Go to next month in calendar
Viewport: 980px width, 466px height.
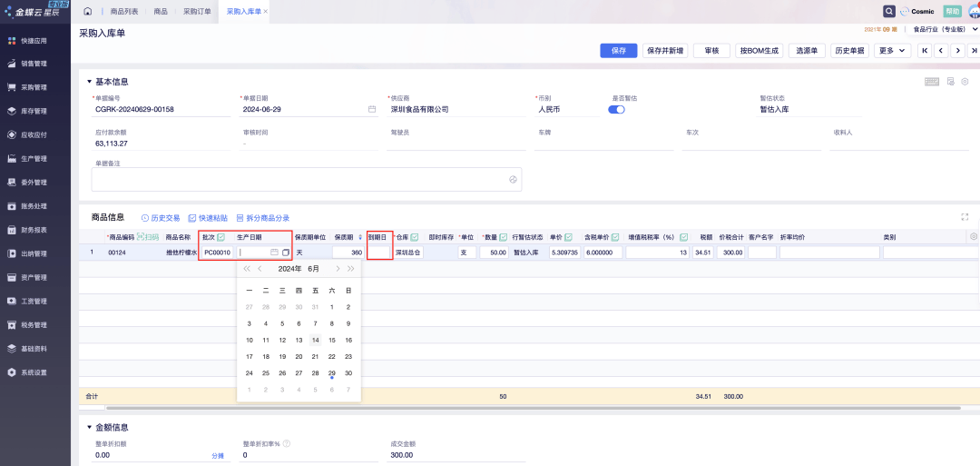click(x=338, y=268)
